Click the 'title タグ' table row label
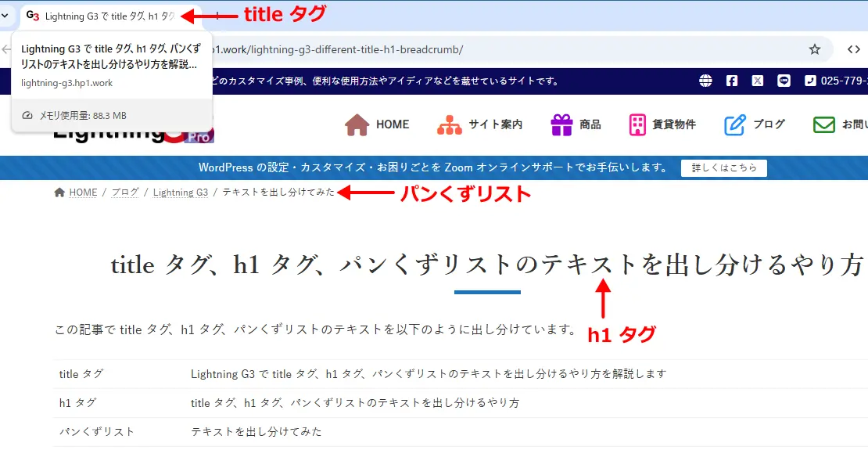The height and width of the screenshot is (450, 868). (81, 374)
